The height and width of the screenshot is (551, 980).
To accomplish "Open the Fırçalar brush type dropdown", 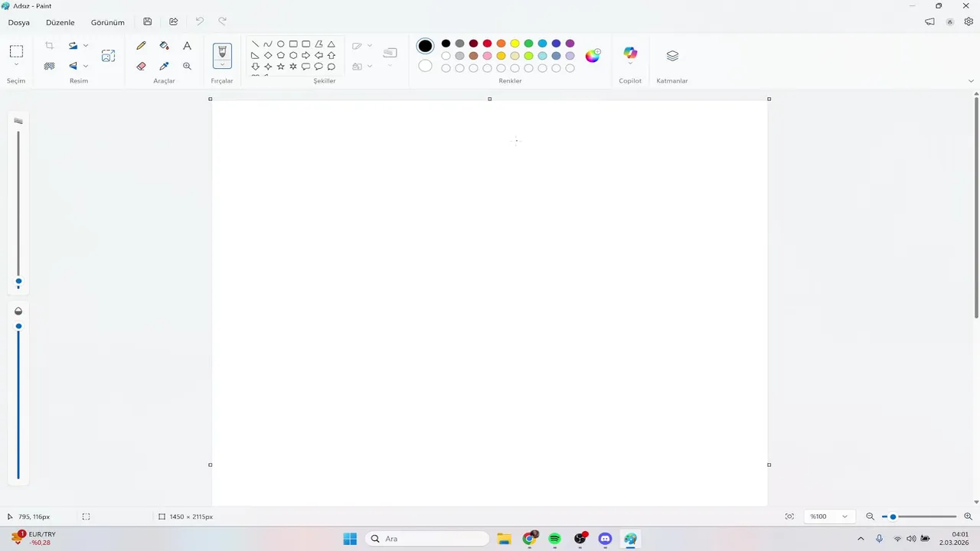I will click(222, 65).
